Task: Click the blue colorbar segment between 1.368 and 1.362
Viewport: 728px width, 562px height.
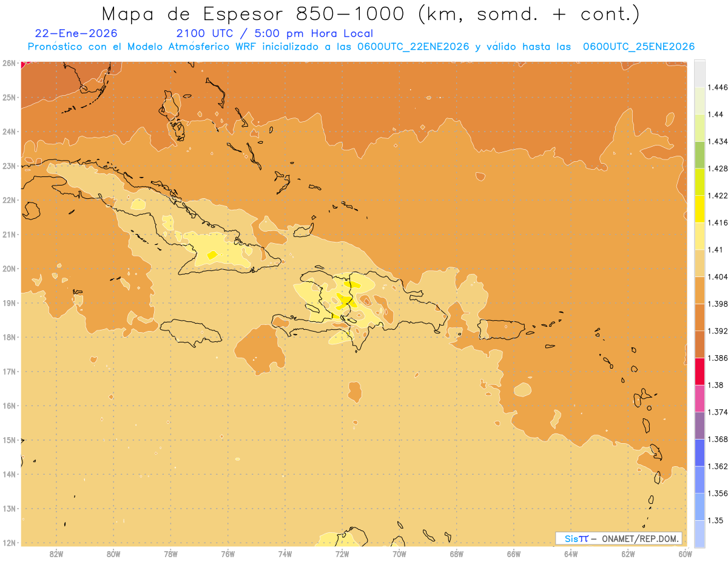Action: [699, 453]
